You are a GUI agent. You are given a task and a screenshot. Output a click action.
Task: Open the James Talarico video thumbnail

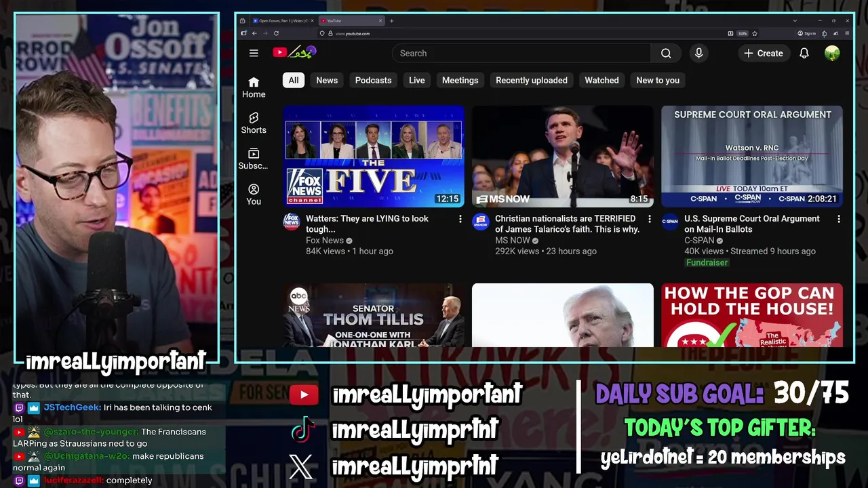tap(563, 156)
